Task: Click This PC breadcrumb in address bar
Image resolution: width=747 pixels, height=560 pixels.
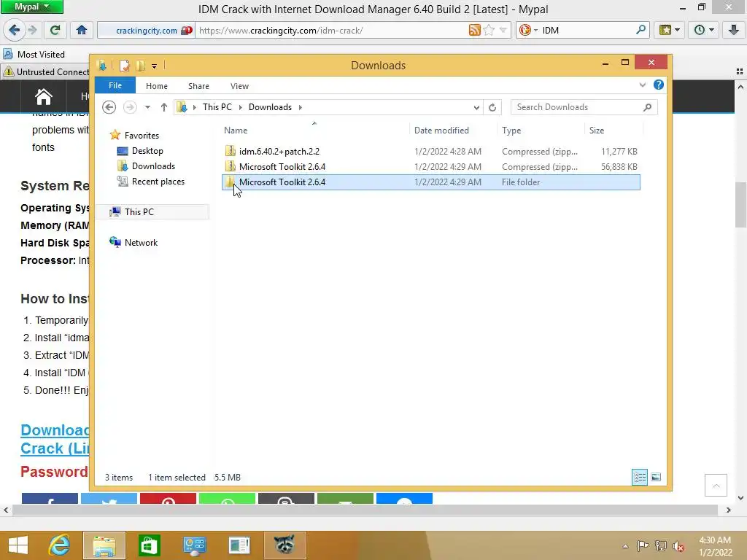Action: [217, 107]
